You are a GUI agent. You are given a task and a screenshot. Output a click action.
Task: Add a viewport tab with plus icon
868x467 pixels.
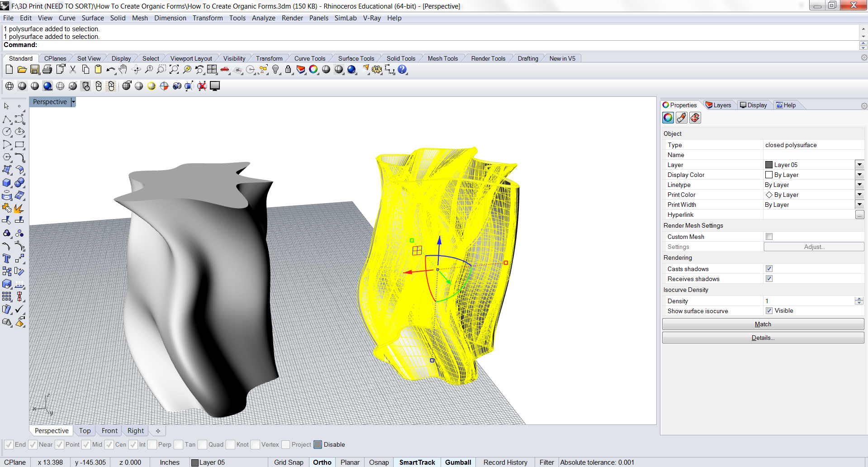point(158,431)
